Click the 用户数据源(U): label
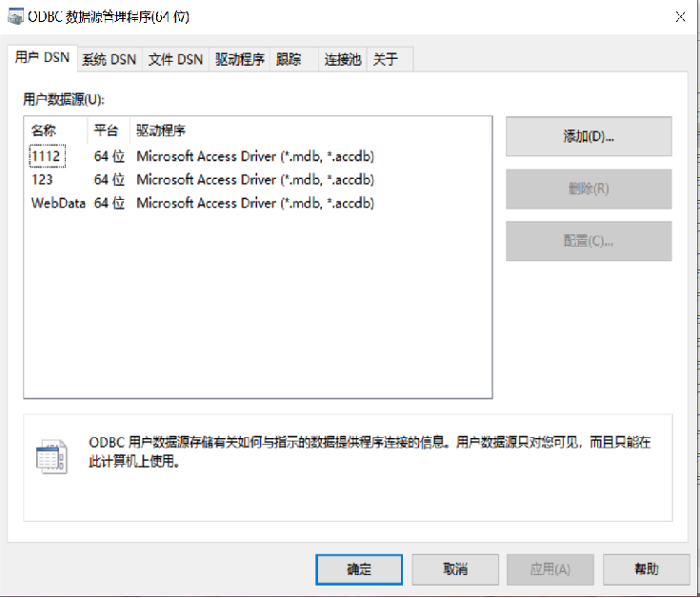Screen dimensions: 700x598 (x=64, y=99)
